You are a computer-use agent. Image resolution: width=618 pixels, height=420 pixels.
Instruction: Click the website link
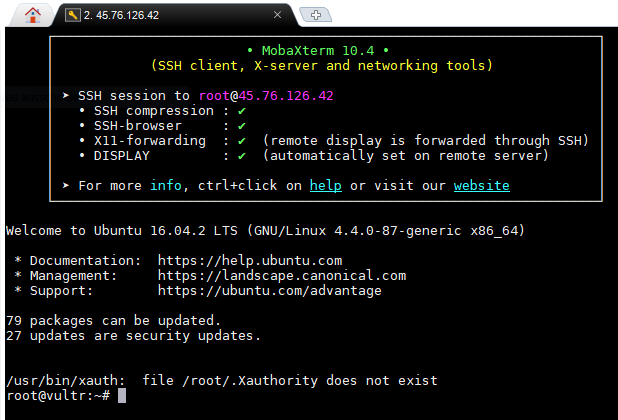pos(482,186)
